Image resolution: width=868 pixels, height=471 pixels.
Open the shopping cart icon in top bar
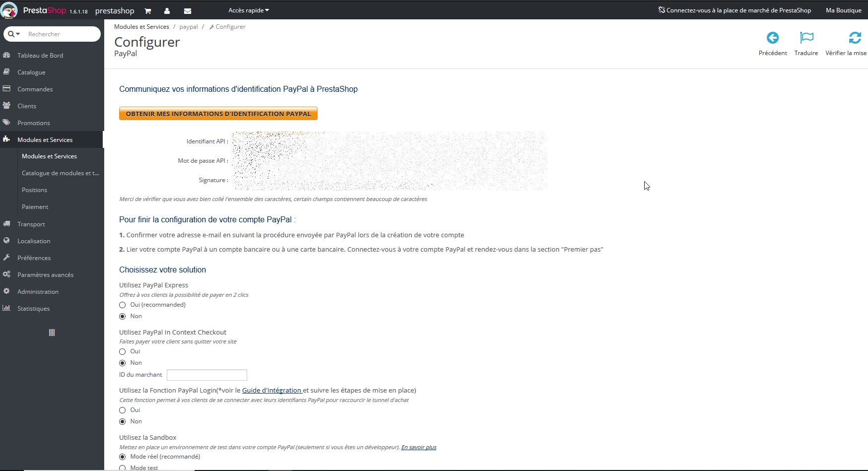(147, 11)
